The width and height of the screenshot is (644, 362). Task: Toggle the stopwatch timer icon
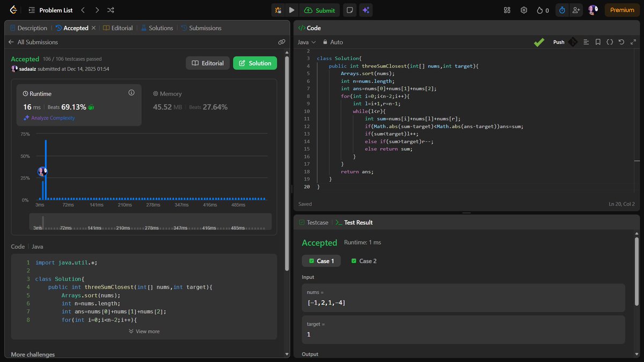562,10
